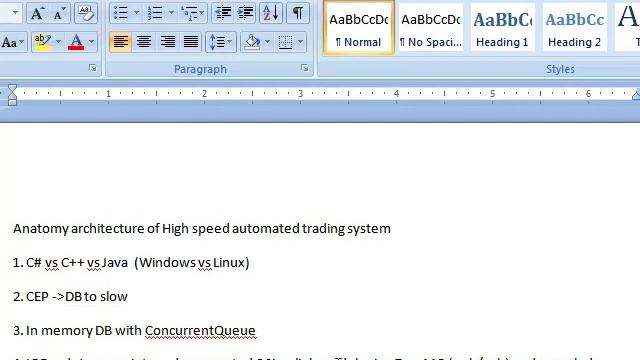Screen dimensions: 640x360
Task: Expand shading color dropdown arrow
Action: (267, 42)
